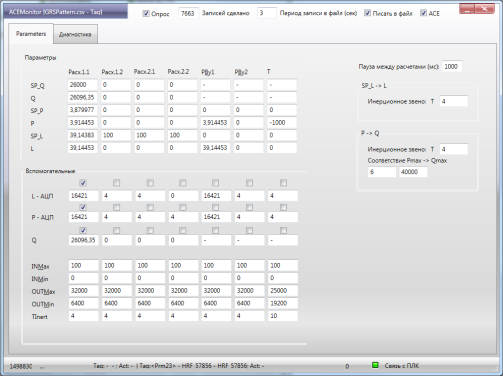Viewport: 503px width, 376px height.
Task: Click the status bar Tag message text
Action: point(179,366)
